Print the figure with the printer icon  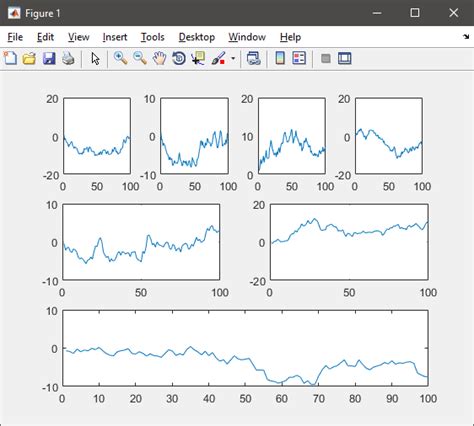[68, 58]
